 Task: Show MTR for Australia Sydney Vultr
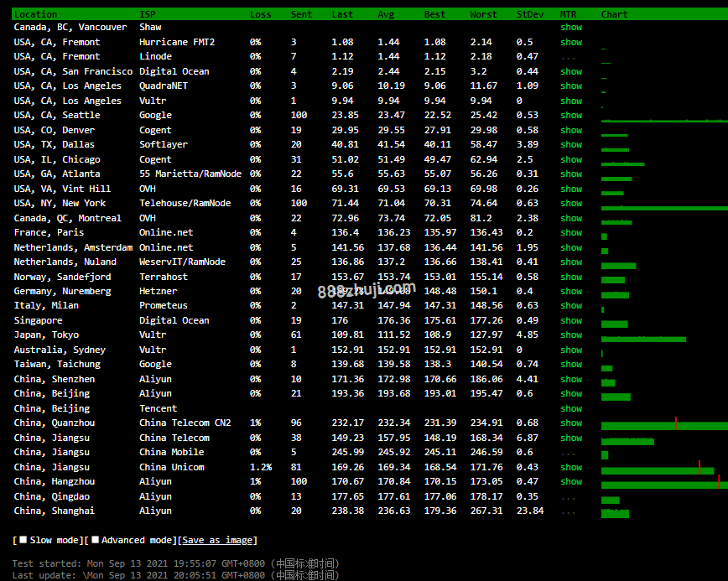tap(571, 350)
